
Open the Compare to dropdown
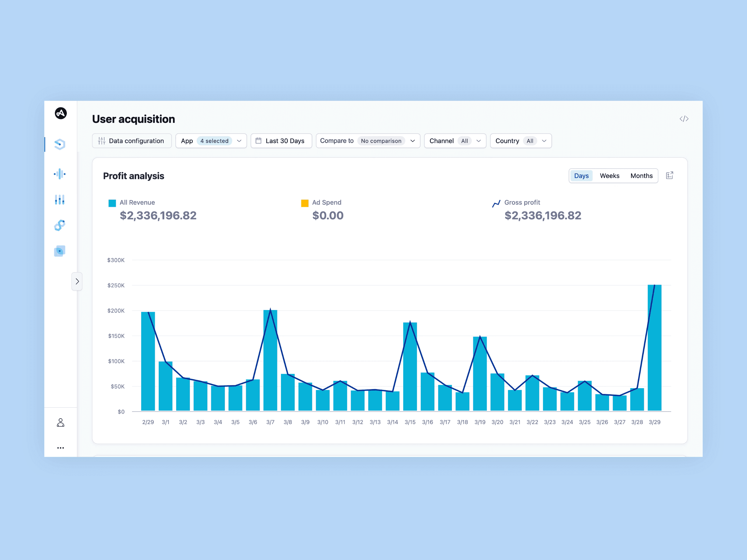(368, 141)
